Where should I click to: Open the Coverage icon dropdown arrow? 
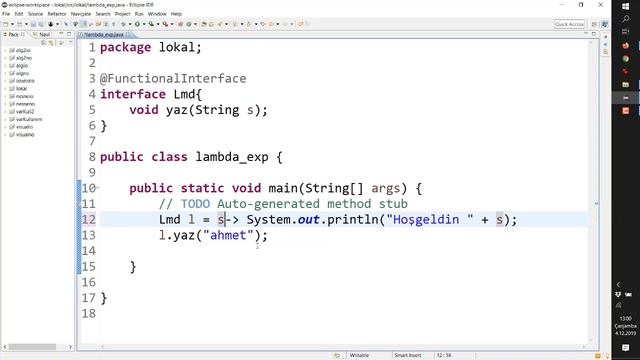coord(158,24)
